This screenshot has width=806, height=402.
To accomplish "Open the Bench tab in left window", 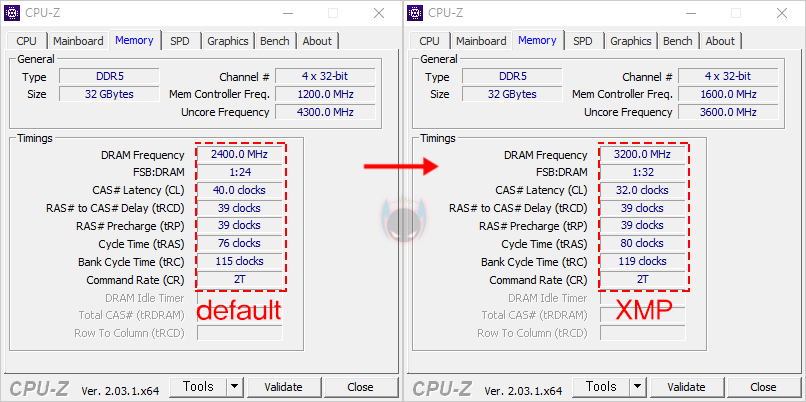I will (x=274, y=41).
